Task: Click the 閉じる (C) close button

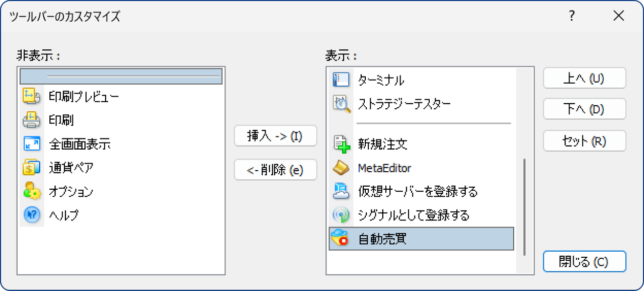Action: click(584, 261)
